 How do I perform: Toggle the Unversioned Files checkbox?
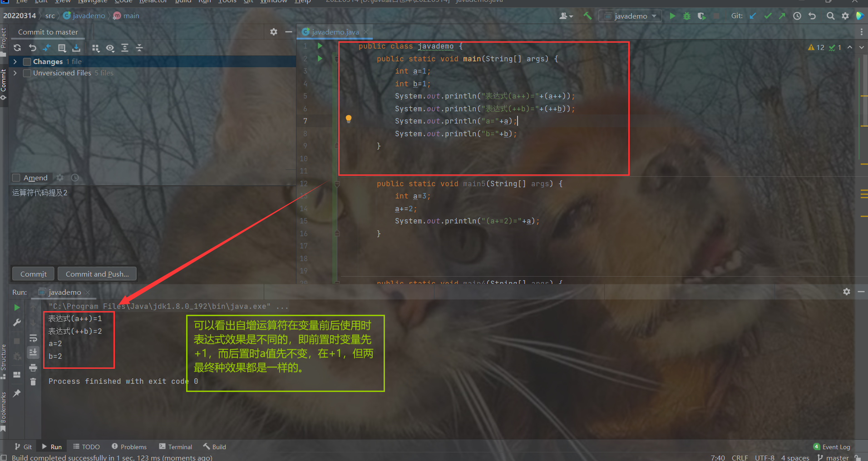tap(27, 73)
